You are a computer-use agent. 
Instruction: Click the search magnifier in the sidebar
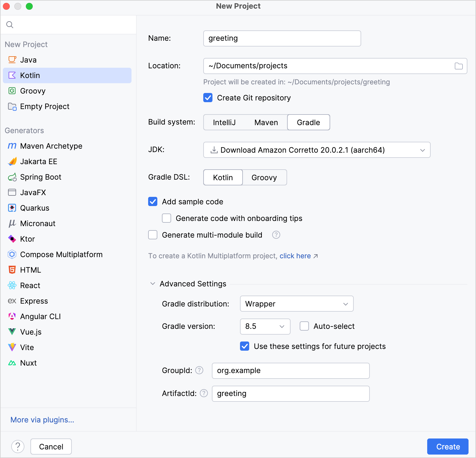[x=10, y=25]
